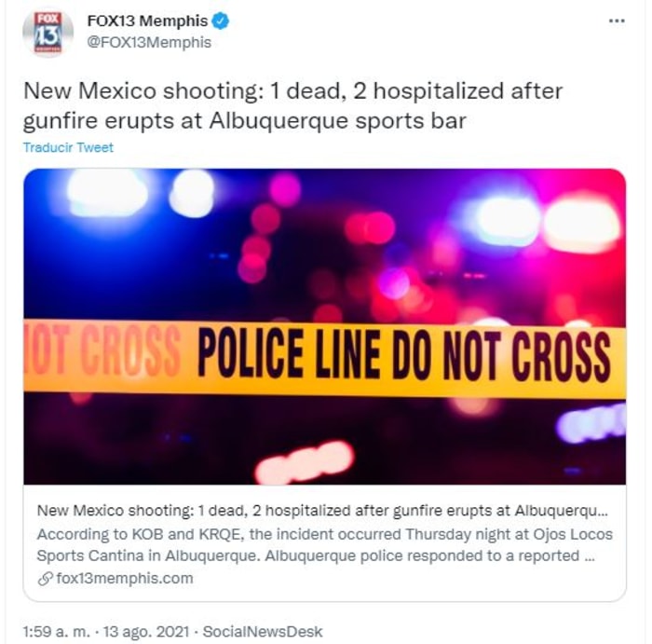Click the POLICE LINE DO NOT CROSS tape

tap(325, 357)
